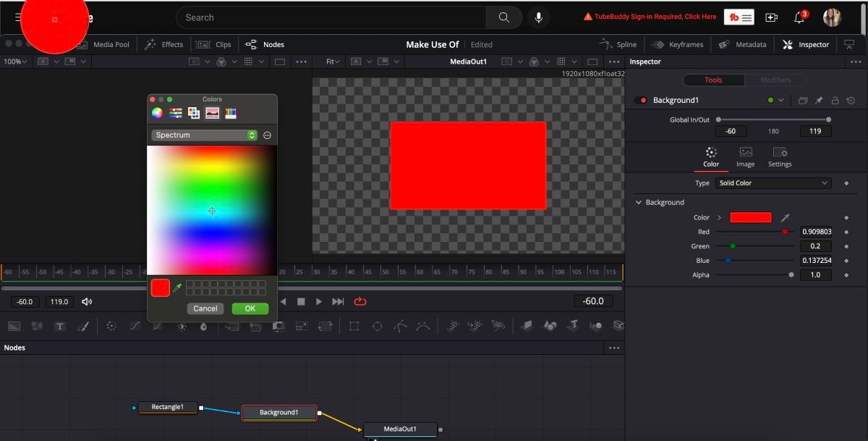Select the Text+ tool in the toolbar

point(60,326)
